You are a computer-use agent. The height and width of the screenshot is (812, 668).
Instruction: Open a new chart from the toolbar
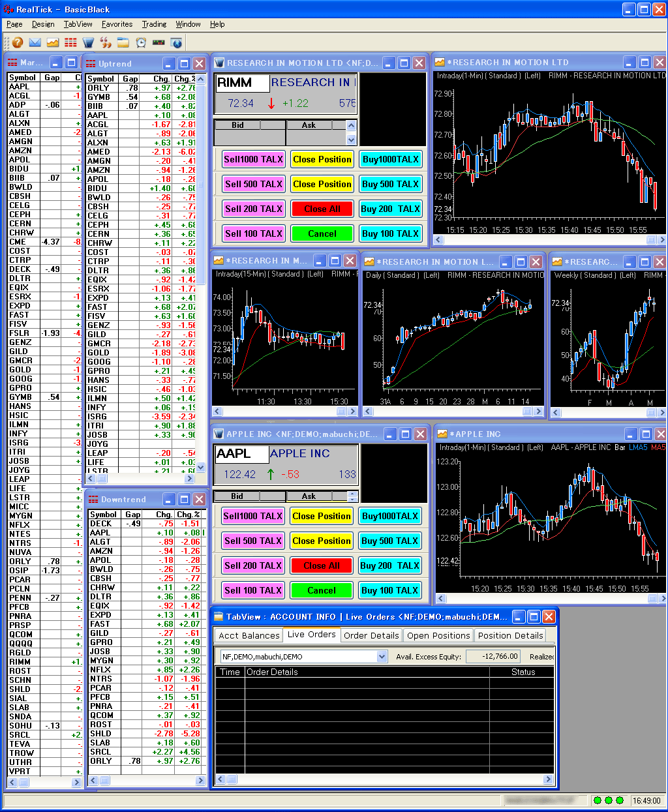(53, 42)
